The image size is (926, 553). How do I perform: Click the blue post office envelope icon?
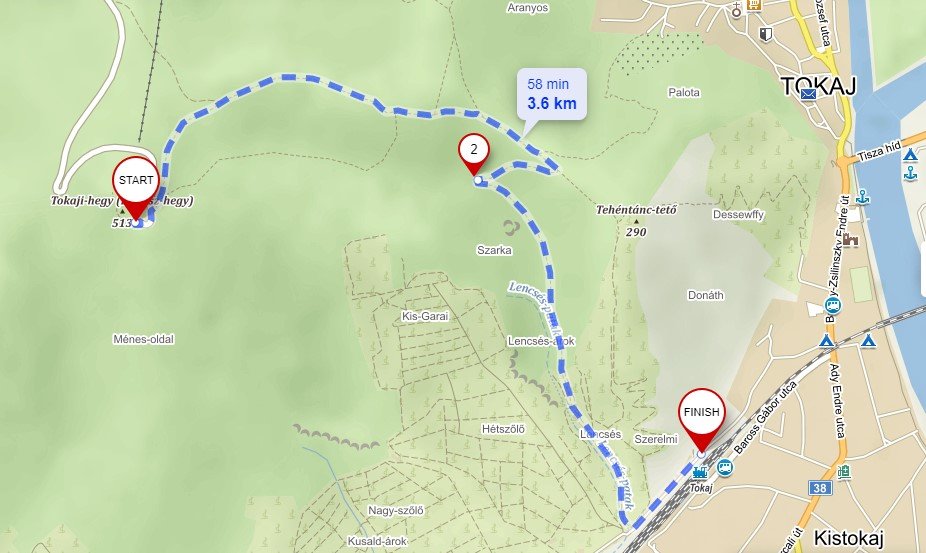pyautogui.click(x=808, y=94)
